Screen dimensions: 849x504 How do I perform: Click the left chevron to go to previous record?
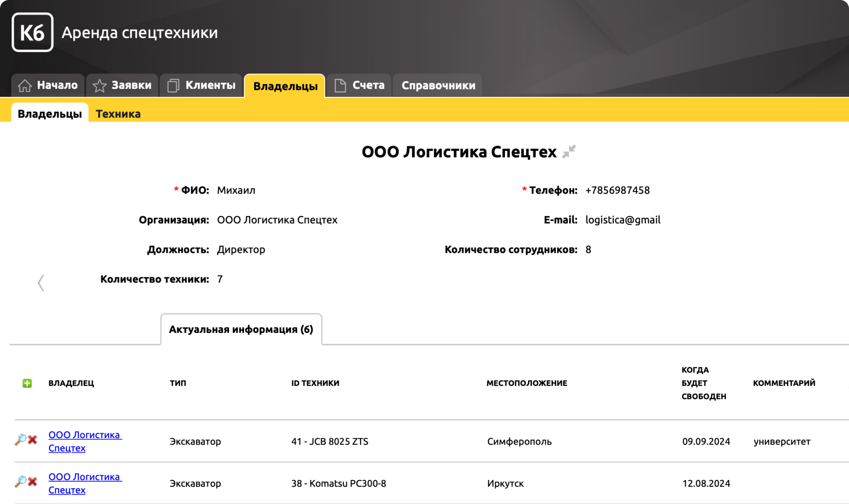click(41, 283)
